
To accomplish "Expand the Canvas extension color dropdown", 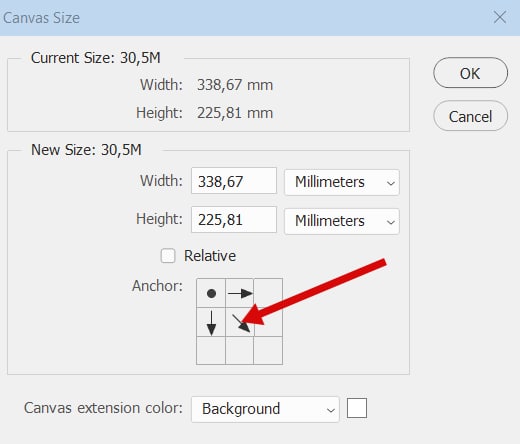I will click(265, 409).
